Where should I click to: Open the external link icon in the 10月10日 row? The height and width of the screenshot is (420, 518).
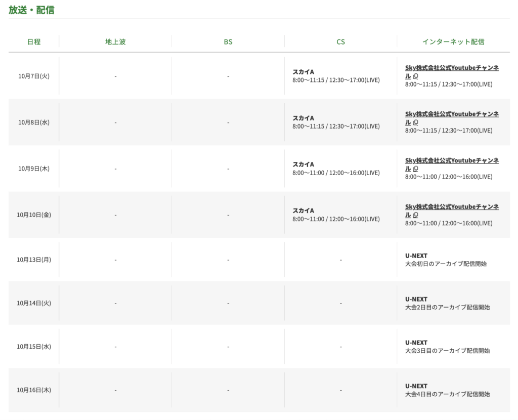pyautogui.click(x=416, y=215)
